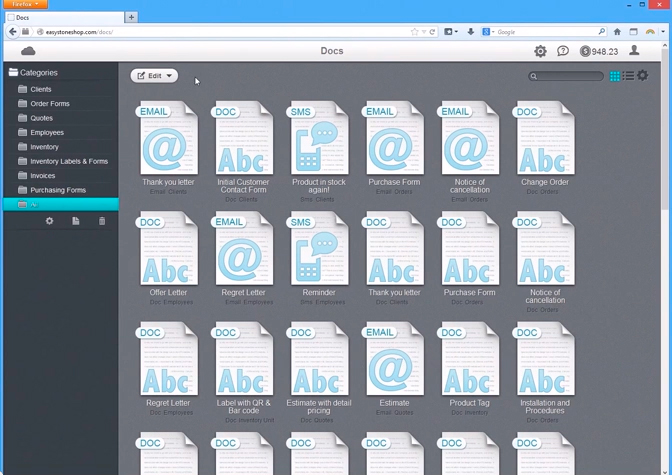
Task: Click the trash icon in sidebar
Action: pyautogui.click(x=101, y=221)
